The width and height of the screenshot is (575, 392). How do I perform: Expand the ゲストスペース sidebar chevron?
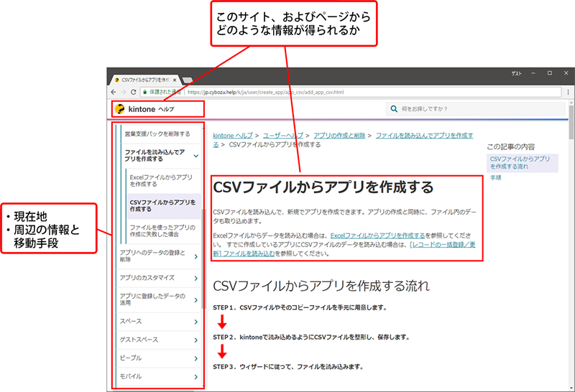coord(196,340)
